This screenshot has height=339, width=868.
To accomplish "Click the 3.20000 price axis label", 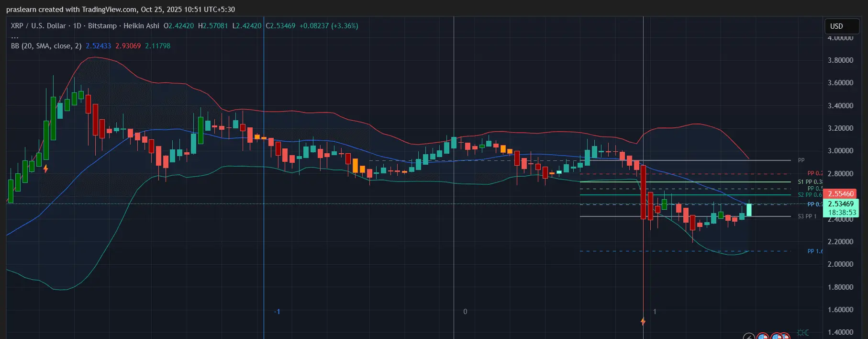I will [840, 128].
